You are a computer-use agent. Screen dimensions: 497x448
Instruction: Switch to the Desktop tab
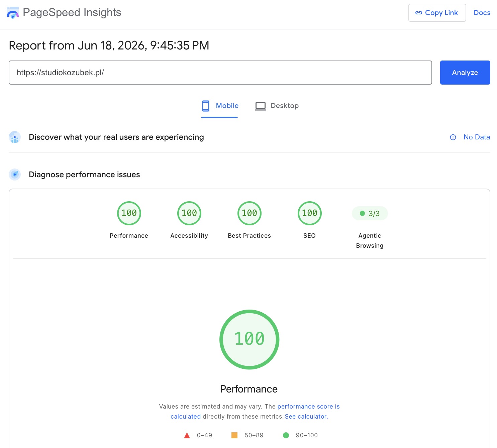coord(277,106)
